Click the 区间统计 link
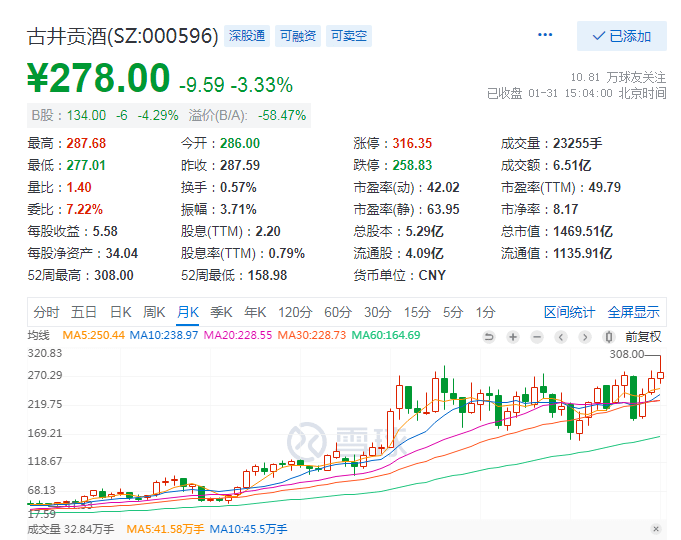This screenshot has width=681, height=540. point(569,312)
